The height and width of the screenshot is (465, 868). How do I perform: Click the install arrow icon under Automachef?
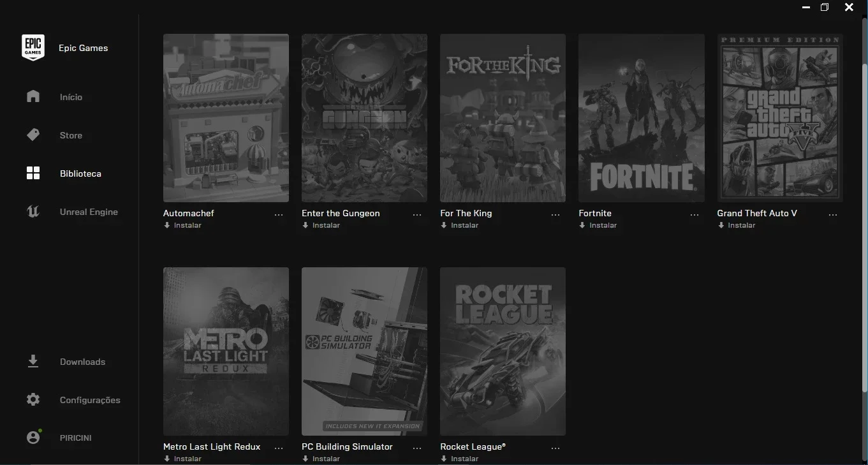click(x=167, y=225)
